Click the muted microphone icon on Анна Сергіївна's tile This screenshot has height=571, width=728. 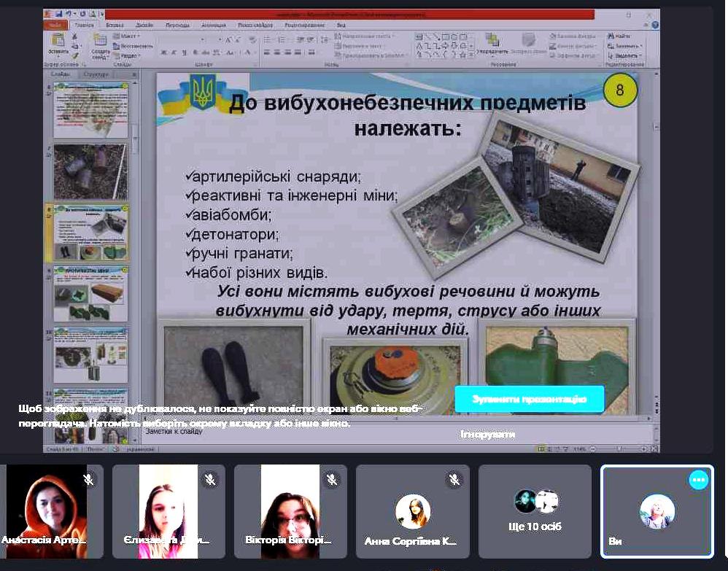click(454, 479)
